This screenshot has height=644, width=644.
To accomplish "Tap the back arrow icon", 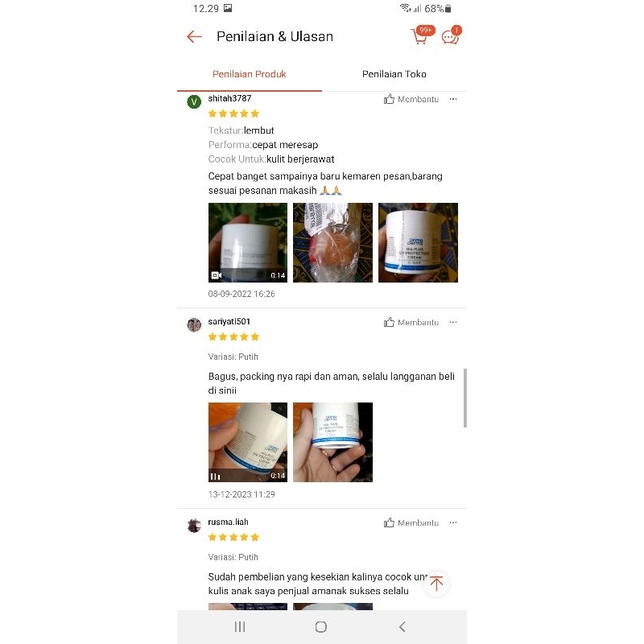I will pos(194,36).
